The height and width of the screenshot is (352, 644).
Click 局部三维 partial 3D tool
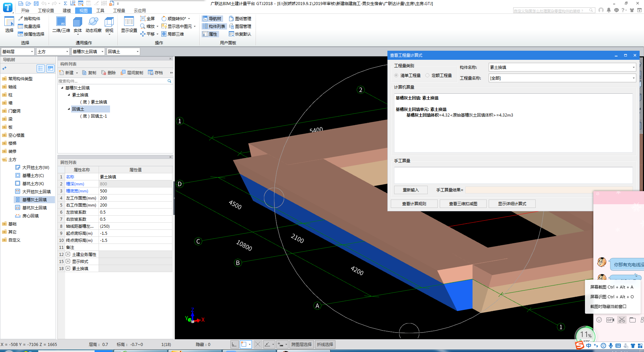[173, 34]
